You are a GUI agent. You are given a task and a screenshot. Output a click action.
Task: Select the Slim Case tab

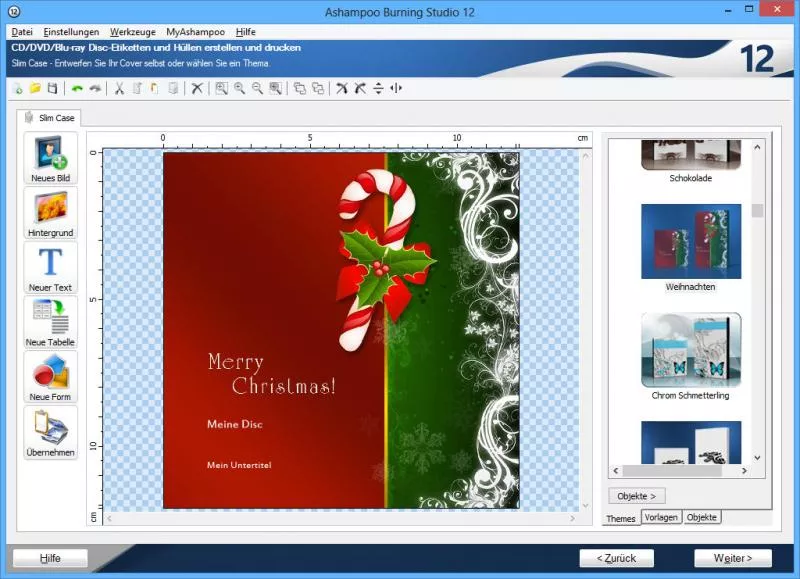(x=49, y=118)
